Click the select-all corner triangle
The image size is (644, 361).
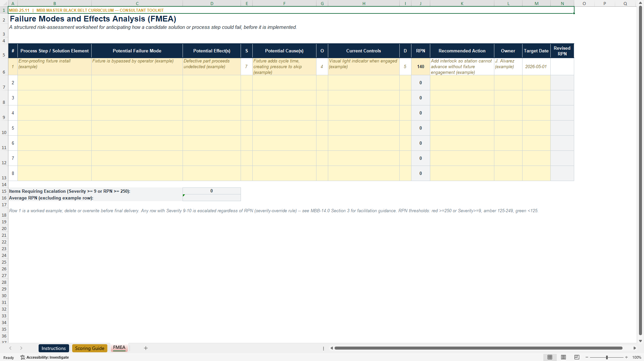pyautogui.click(x=4, y=3)
